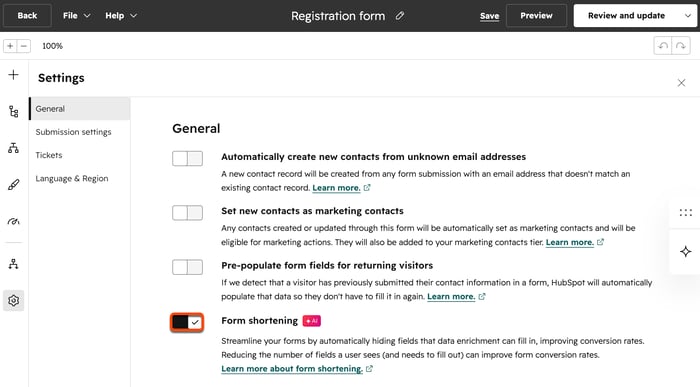Image resolution: width=700 pixels, height=387 pixels.
Task: Zoom in with the plus button
Action: pyautogui.click(x=10, y=46)
